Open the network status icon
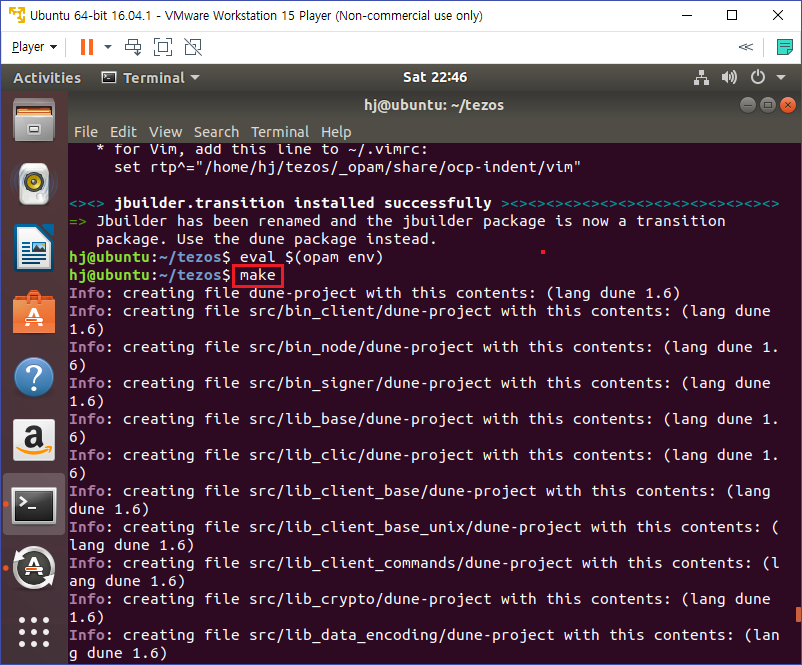Viewport: 802px width, 665px height. pyautogui.click(x=701, y=78)
